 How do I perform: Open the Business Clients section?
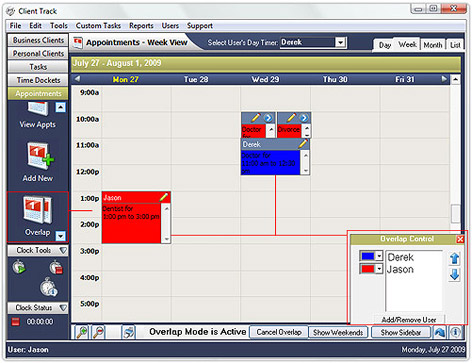[x=38, y=40]
